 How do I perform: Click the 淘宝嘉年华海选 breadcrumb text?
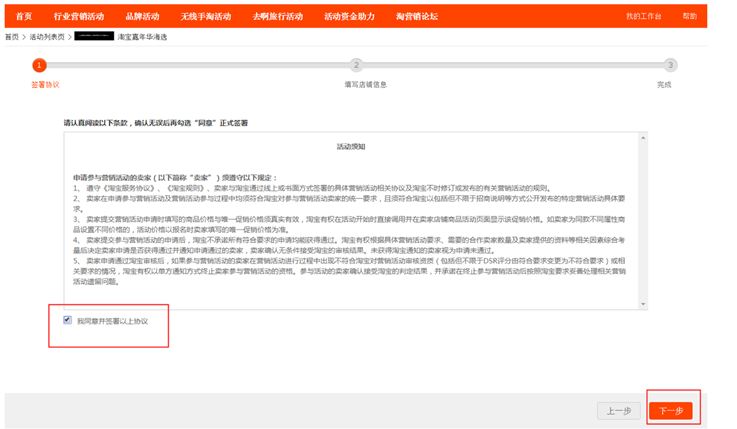pos(142,37)
